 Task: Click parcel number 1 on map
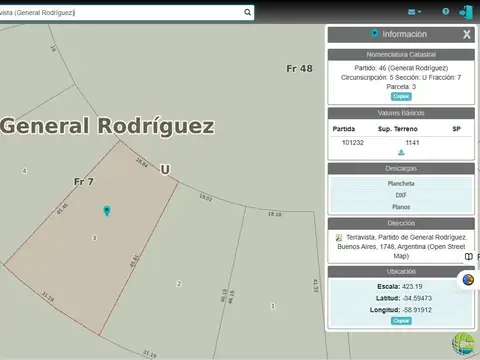tap(273, 306)
